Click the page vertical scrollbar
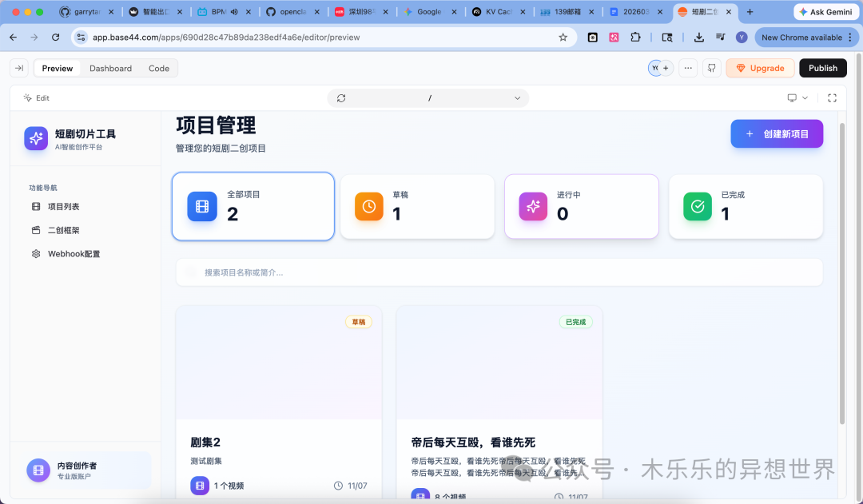Image resolution: width=863 pixels, height=504 pixels. pyautogui.click(x=841, y=272)
